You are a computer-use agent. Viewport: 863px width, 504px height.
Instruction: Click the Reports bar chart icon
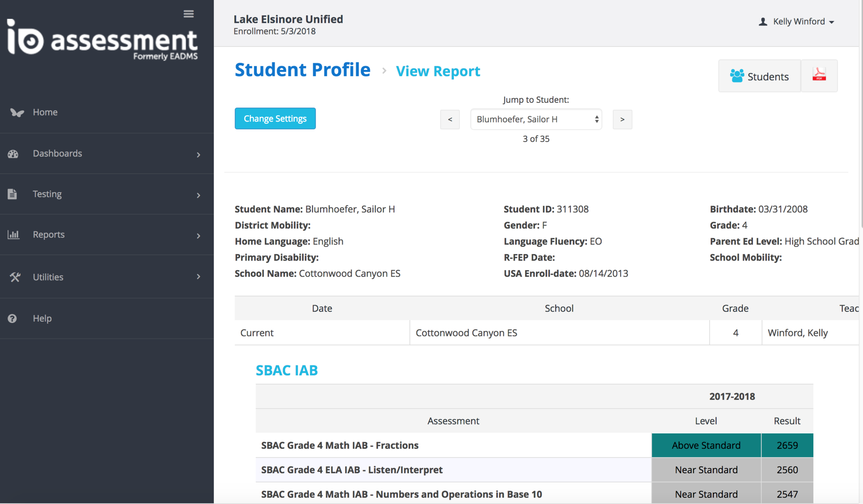click(13, 235)
